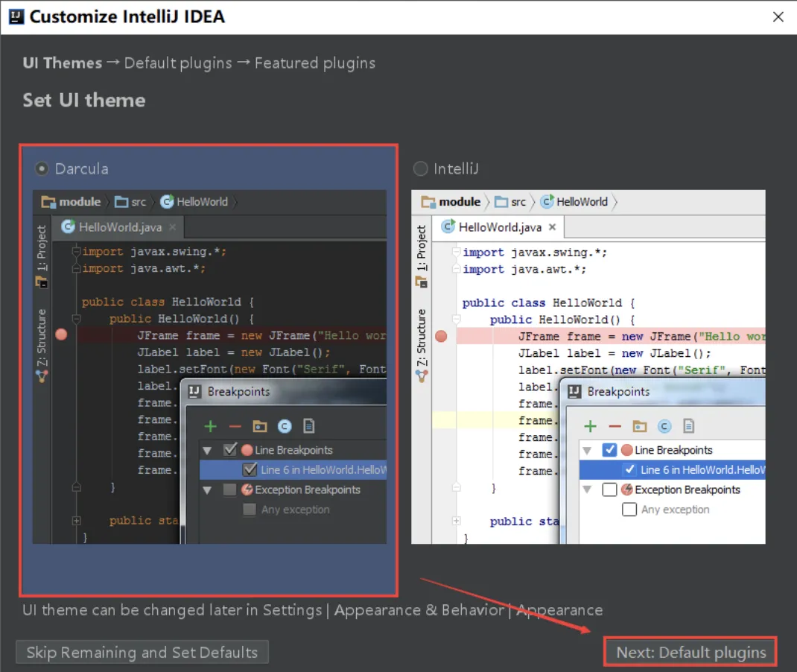The height and width of the screenshot is (672, 797).
Task: Select HelloWorld.java tab in IntelliJ preview
Action: (498, 226)
